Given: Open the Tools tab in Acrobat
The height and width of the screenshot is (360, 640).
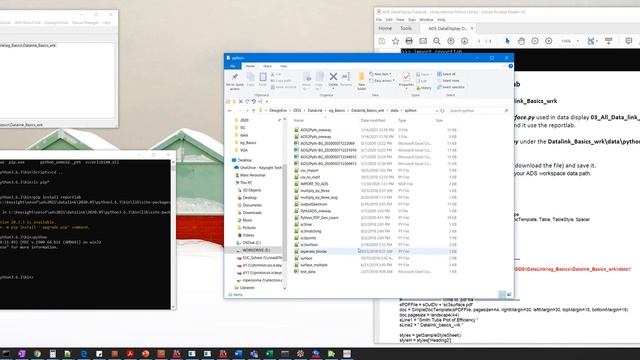Looking at the screenshot, I should click(x=406, y=28).
